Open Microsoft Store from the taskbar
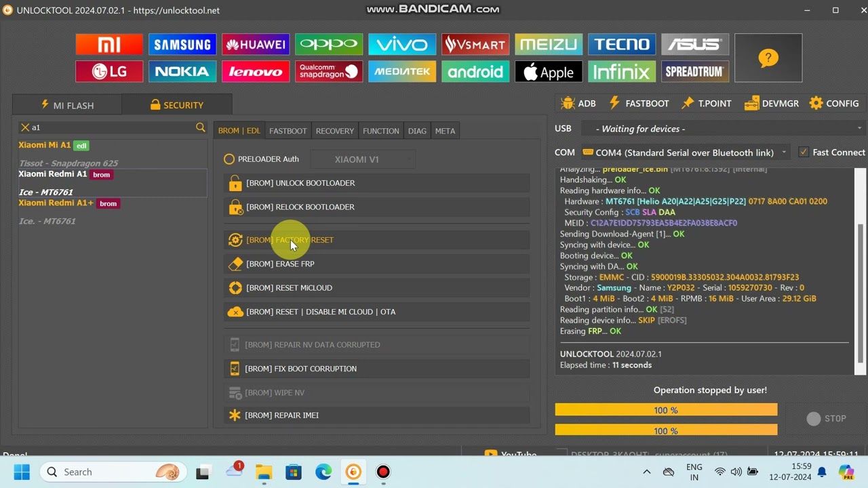 (294, 472)
